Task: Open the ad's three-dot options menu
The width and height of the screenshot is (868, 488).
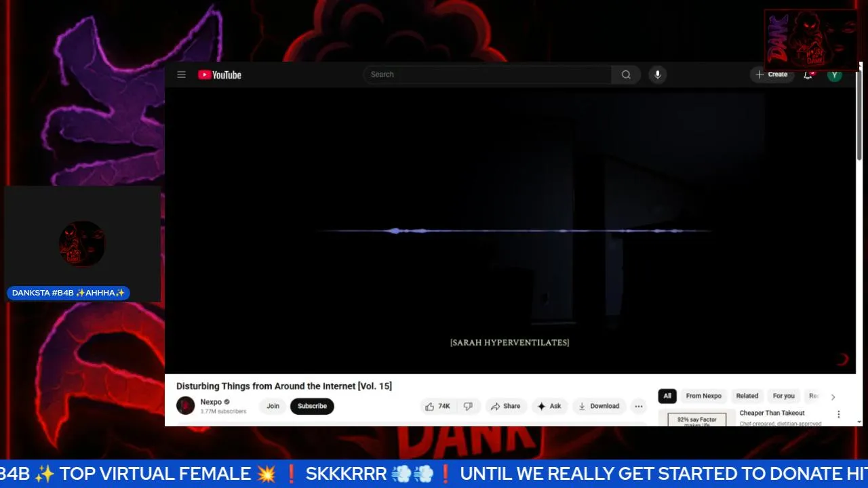Action: 838,414
